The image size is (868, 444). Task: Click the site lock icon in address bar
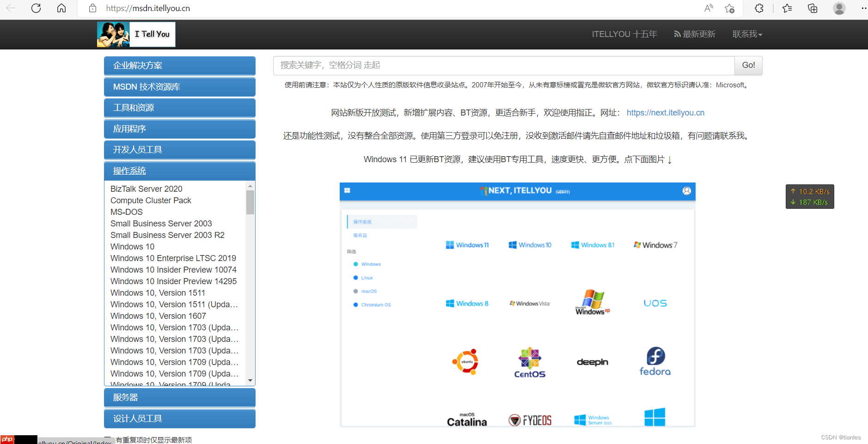[92, 8]
